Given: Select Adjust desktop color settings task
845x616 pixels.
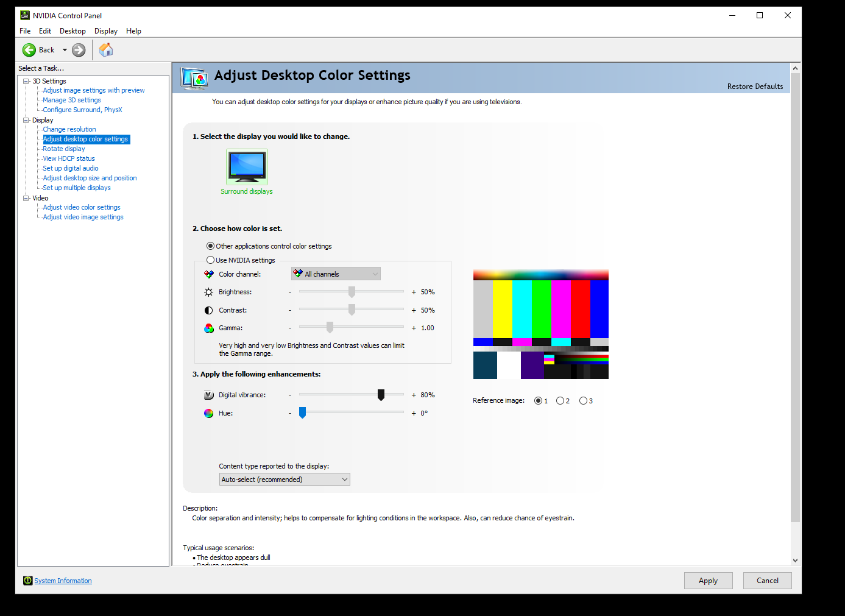Looking at the screenshot, I should tap(86, 139).
